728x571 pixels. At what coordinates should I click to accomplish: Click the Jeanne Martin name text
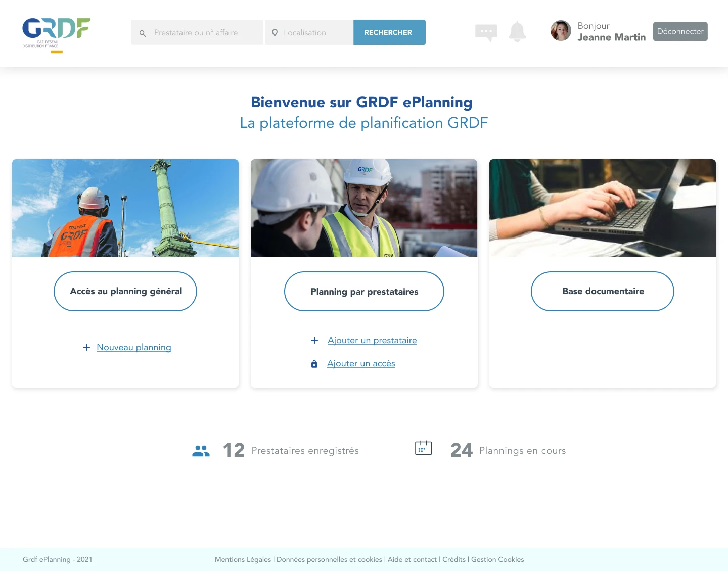[x=612, y=37]
